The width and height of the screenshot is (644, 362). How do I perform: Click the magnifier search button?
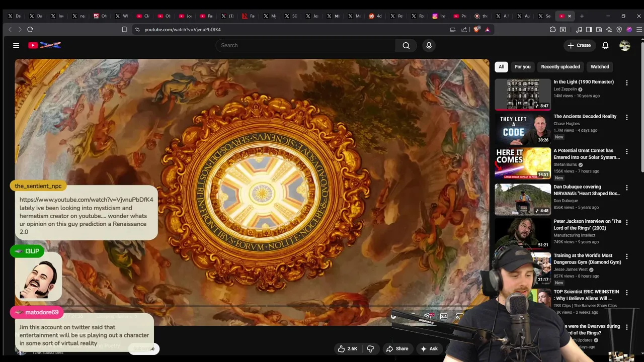(x=406, y=45)
